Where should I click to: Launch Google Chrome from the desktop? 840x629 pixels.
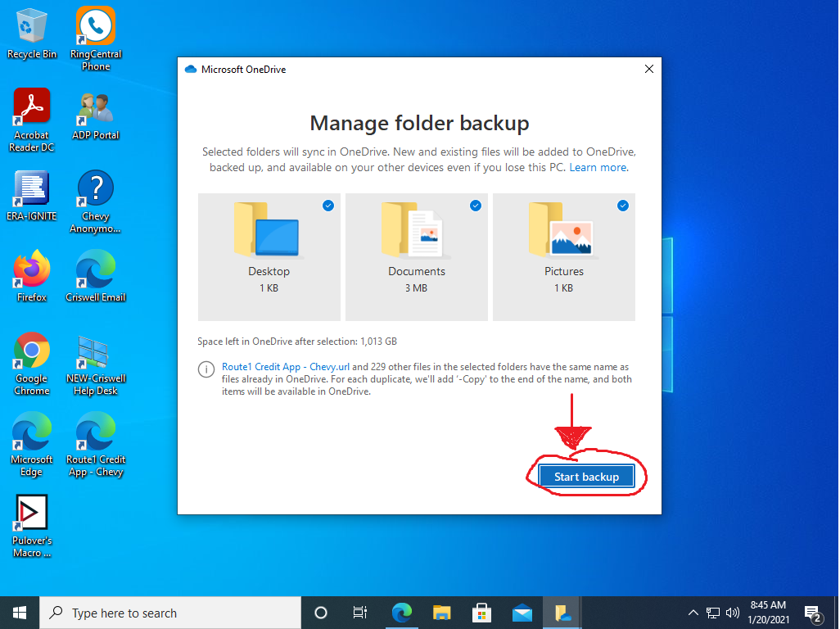tap(32, 364)
